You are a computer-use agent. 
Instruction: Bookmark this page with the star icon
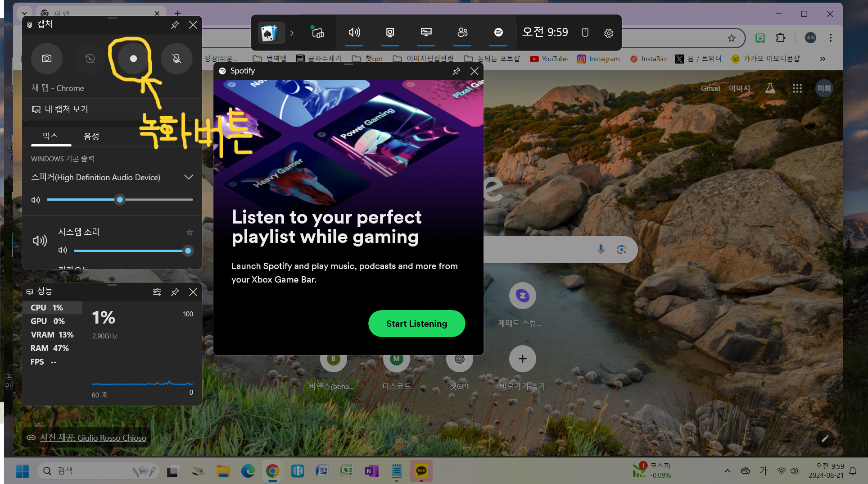[x=732, y=38]
